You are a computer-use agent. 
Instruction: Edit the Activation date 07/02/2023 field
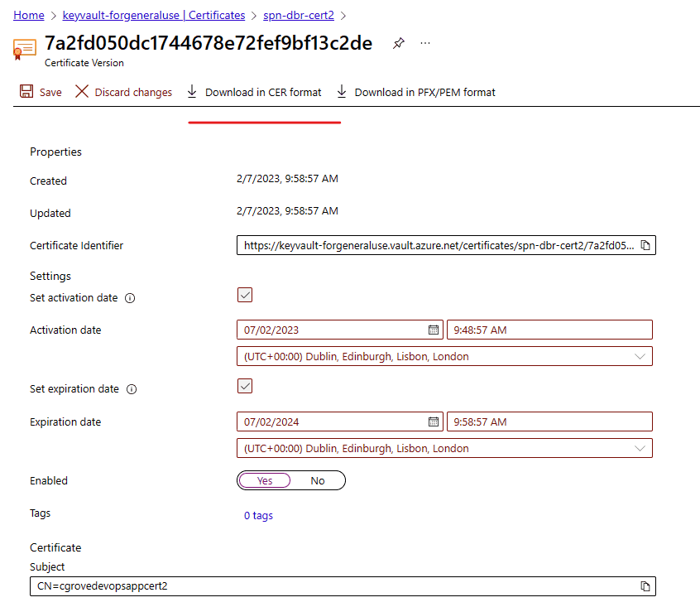pyautogui.click(x=340, y=330)
